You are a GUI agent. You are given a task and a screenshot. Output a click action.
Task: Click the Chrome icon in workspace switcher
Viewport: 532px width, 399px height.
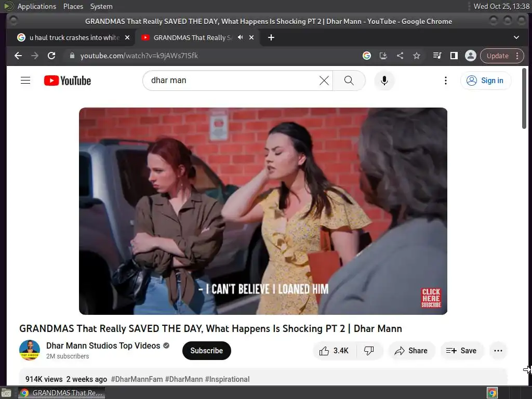pos(492,393)
